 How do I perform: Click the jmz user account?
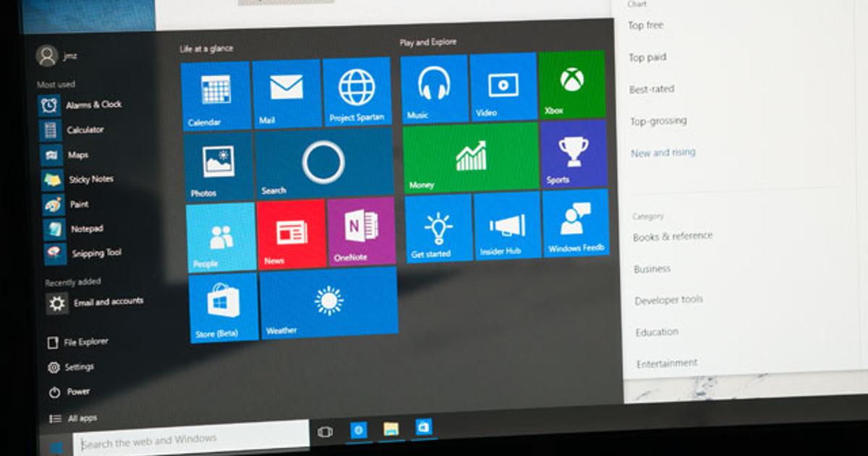click(58, 55)
